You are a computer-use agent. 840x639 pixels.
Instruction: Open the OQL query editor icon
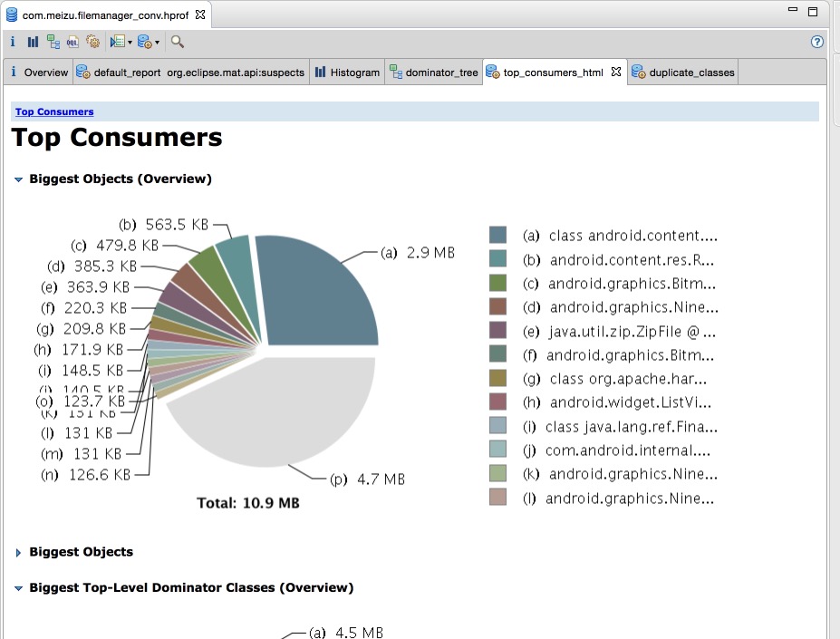click(73, 42)
